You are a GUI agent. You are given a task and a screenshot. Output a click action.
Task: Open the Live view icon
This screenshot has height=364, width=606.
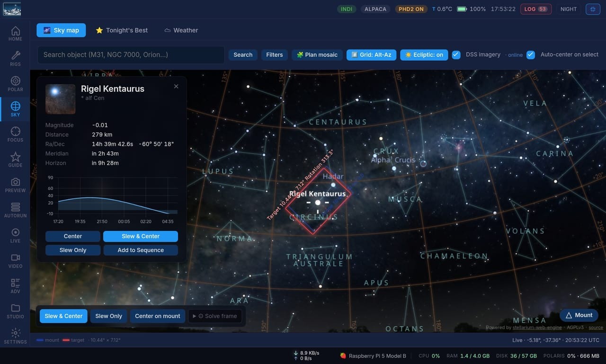(x=15, y=236)
